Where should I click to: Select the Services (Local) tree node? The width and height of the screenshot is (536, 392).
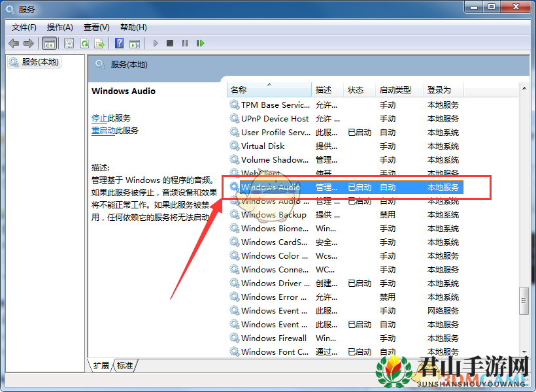[x=34, y=62]
